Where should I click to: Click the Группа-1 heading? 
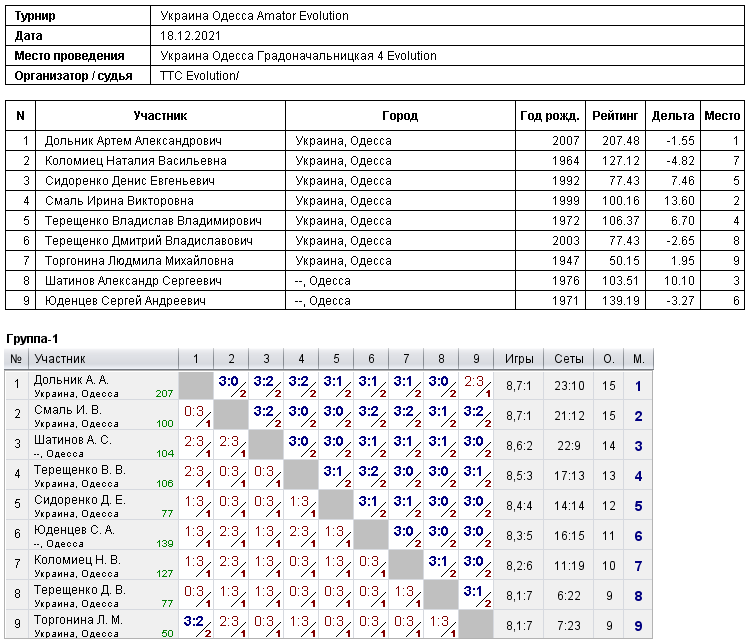pyautogui.click(x=32, y=339)
